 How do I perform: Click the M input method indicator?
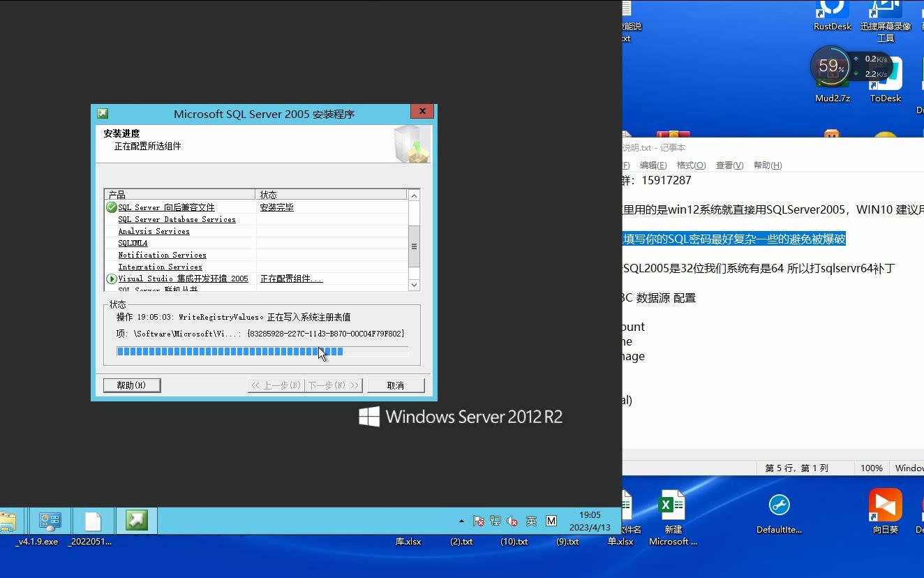(551, 521)
